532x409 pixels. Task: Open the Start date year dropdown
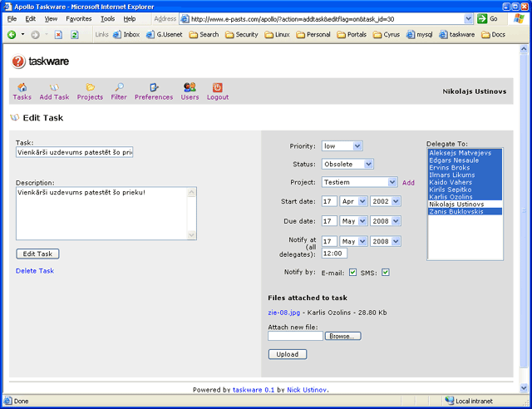pos(386,201)
